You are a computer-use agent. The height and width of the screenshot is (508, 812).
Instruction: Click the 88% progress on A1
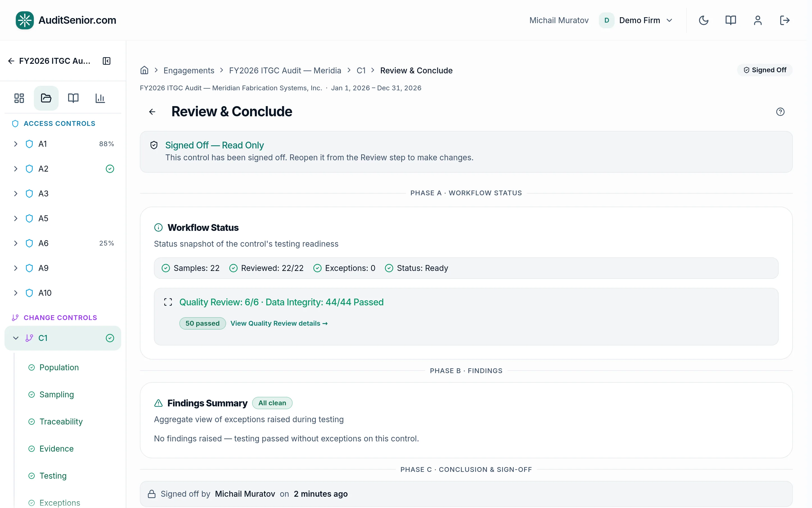point(106,144)
